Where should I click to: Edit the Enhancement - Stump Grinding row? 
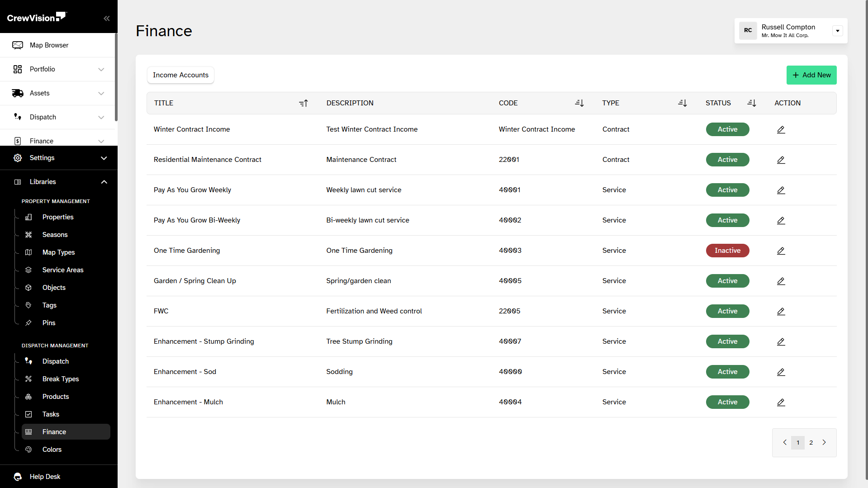tap(781, 341)
